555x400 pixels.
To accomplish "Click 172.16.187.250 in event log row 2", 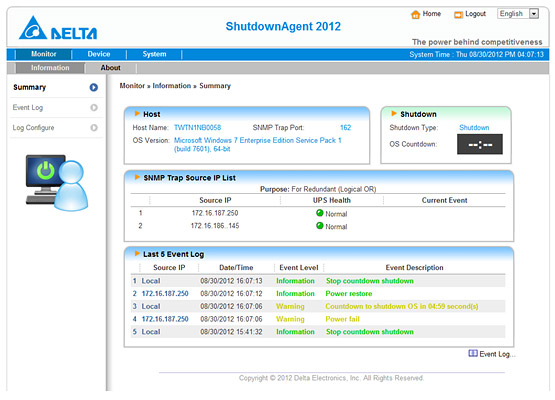I will pyautogui.click(x=165, y=294).
